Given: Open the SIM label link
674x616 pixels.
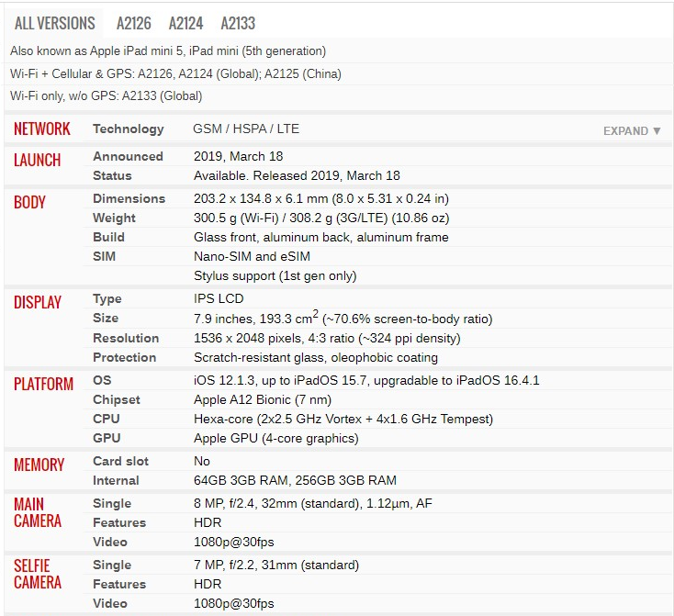Looking at the screenshot, I should click(x=104, y=257).
